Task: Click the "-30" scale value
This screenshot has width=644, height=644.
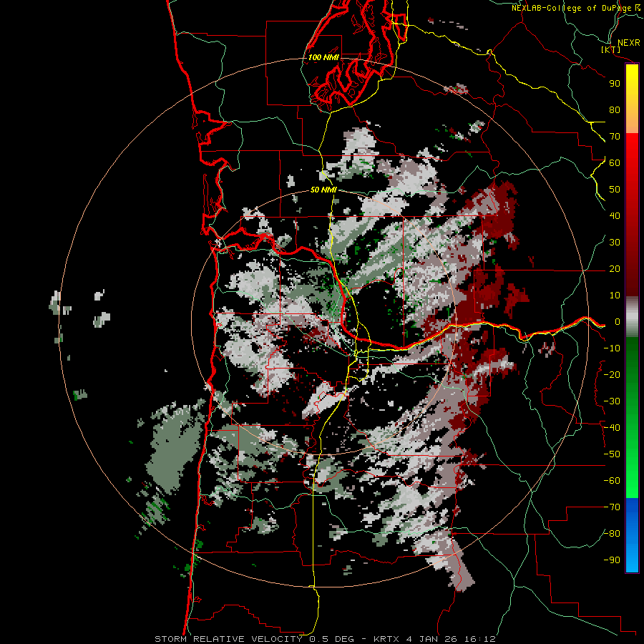Action: coord(612,401)
